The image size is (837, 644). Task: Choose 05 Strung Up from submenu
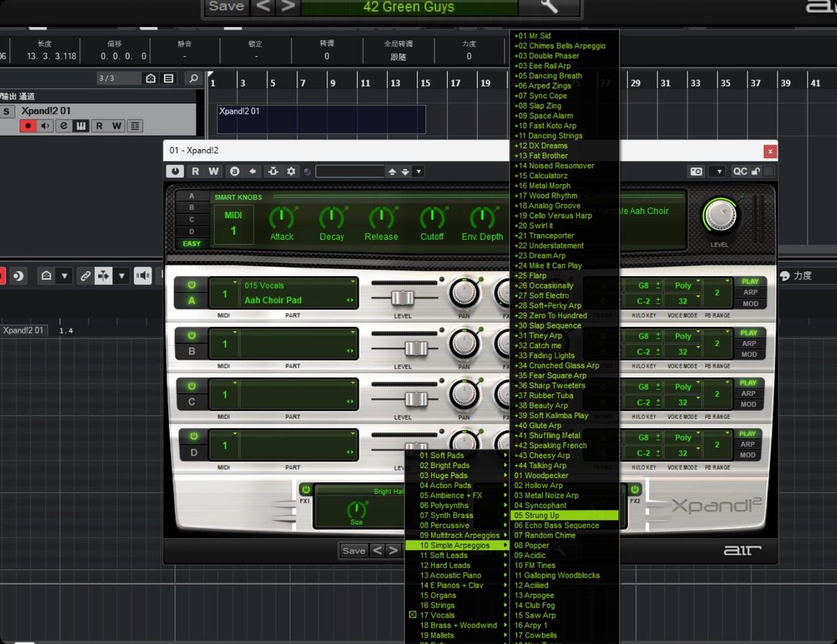pyautogui.click(x=565, y=516)
